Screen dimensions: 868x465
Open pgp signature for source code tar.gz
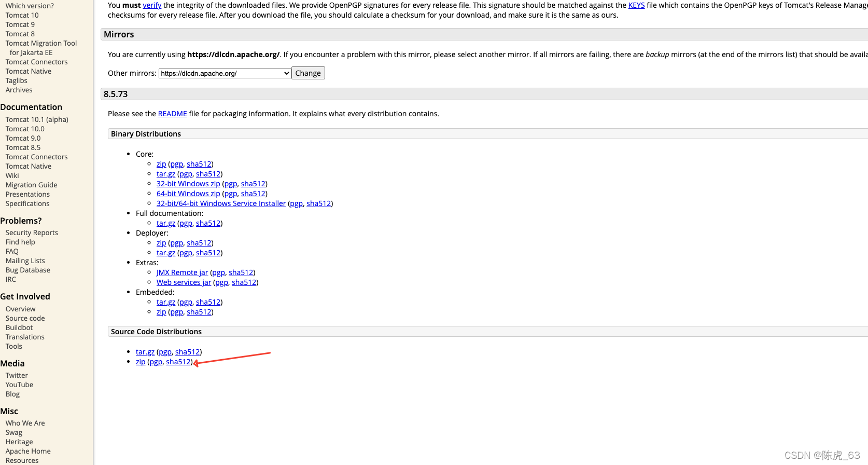coord(165,352)
